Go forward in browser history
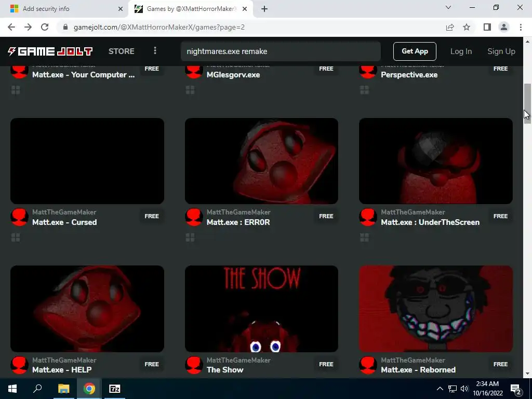The height and width of the screenshot is (399, 532). pos(28,27)
